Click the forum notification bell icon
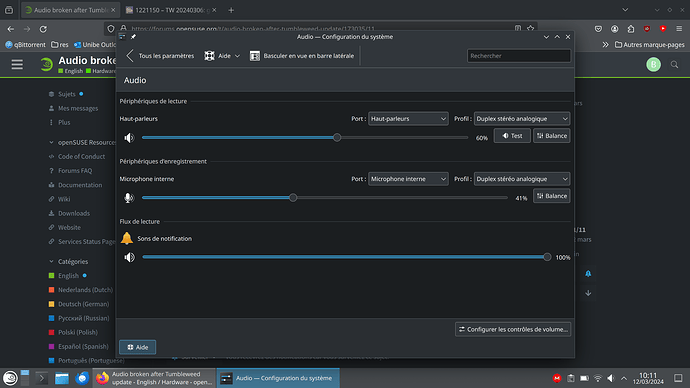This screenshot has width=690, height=388. click(588, 274)
